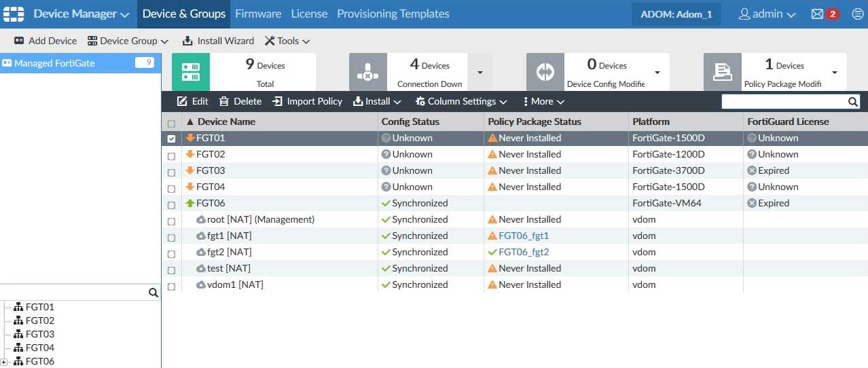Expand the Device Config Modified card arrow
868x368 pixels.
pyautogui.click(x=657, y=72)
